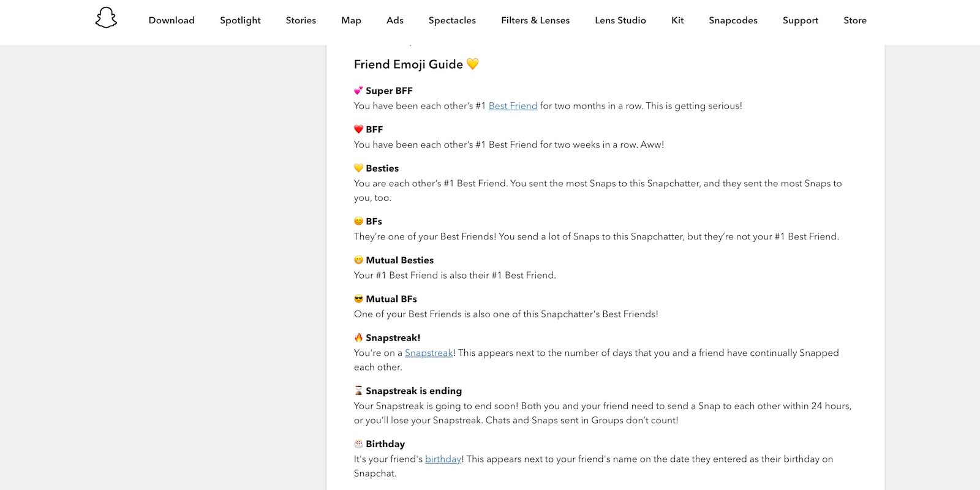Open Lens Studio in the nav bar
This screenshot has width=980, height=490.
tap(620, 20)
